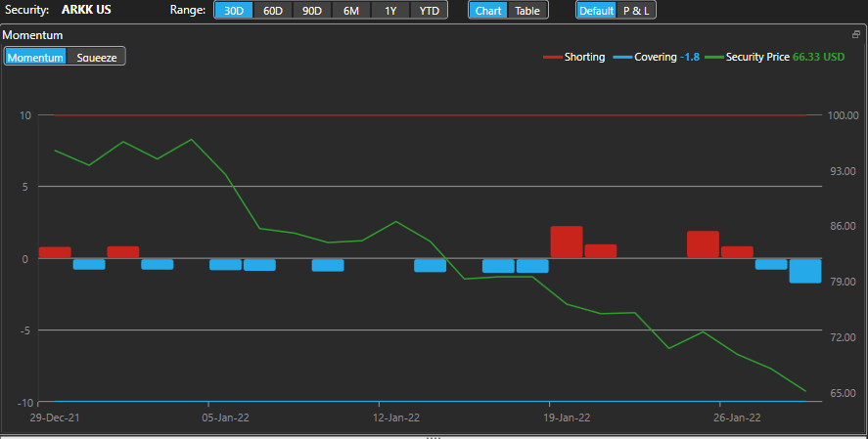Change range to 1Y
This screenshot has height=439, width=868.
[x=390, y=11]
